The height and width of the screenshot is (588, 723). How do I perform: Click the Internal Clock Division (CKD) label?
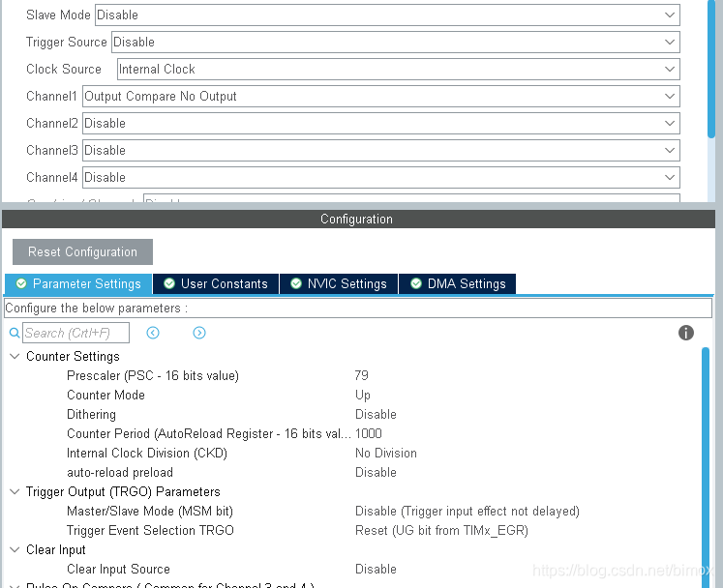click(147, 453)
